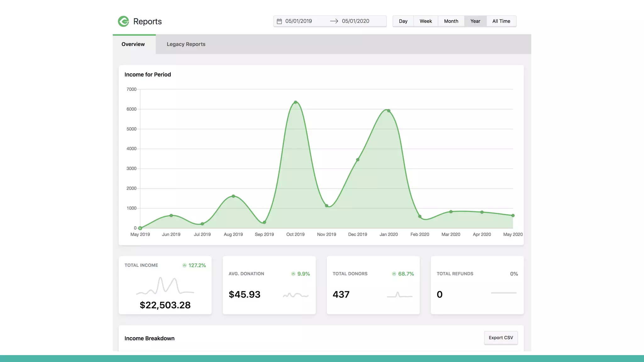Screen dimensions: 644x362
Task: Show All Time report range
Action: point(501,21)
